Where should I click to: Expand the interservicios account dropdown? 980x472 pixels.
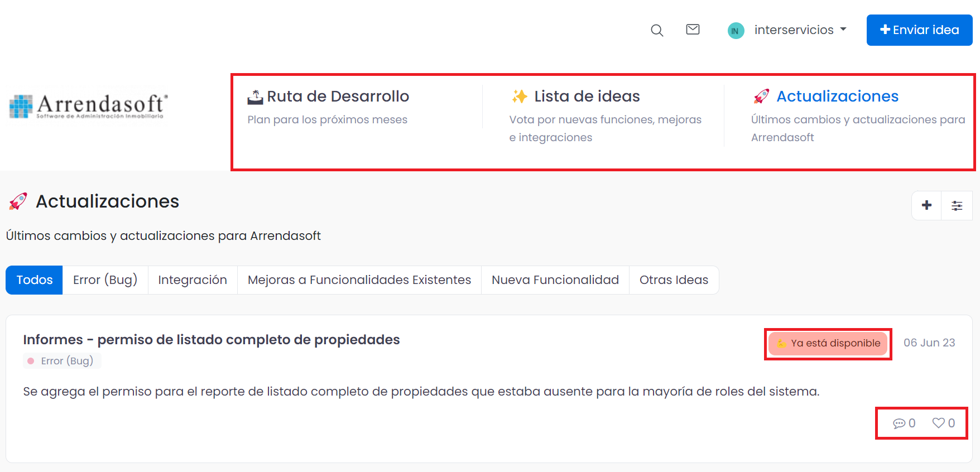click(800, 30)
